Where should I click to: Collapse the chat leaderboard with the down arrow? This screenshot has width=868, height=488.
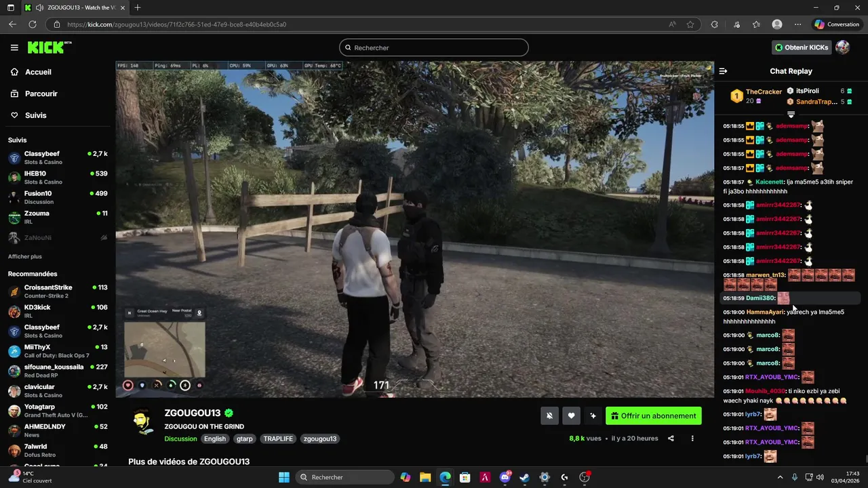point(791,115)
